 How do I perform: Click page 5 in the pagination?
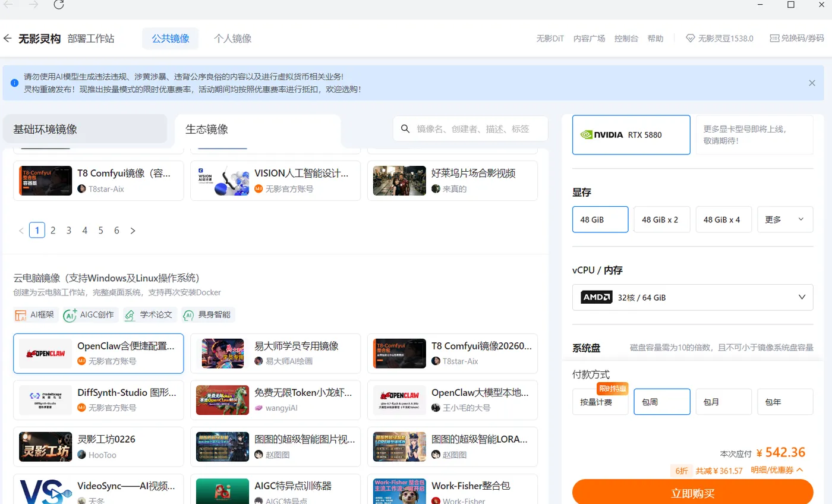tap(101, 231)
